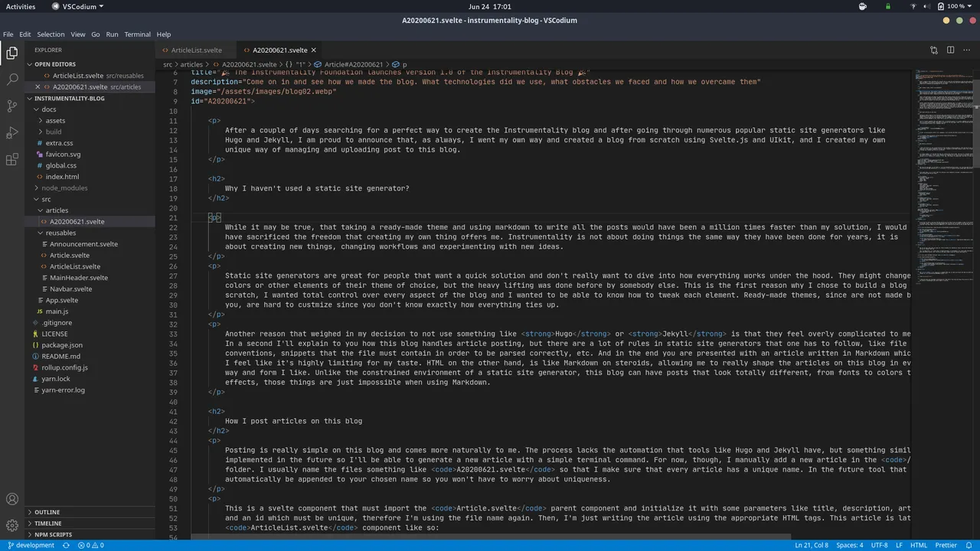
Task: Close A20200621.svelte in Open Editors list
Action: click(x=38, y=86)
